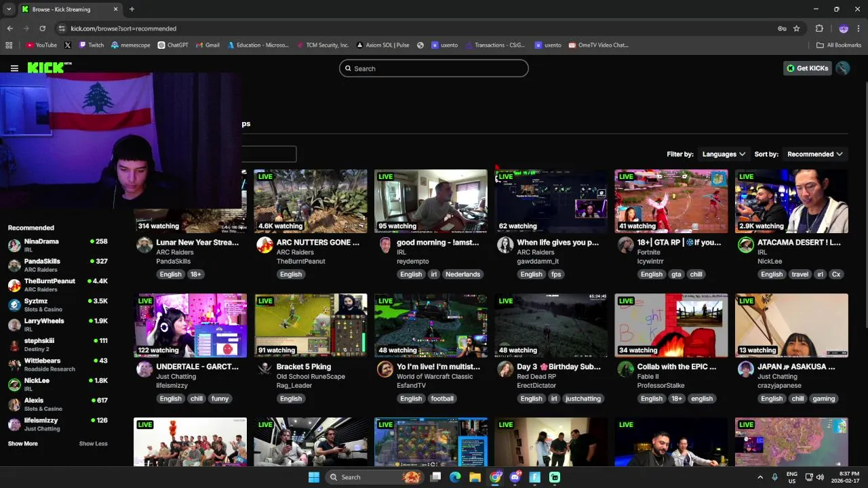
Task: Click gawddamm_it streamer avatar on card
Action: tap(505, 245)
